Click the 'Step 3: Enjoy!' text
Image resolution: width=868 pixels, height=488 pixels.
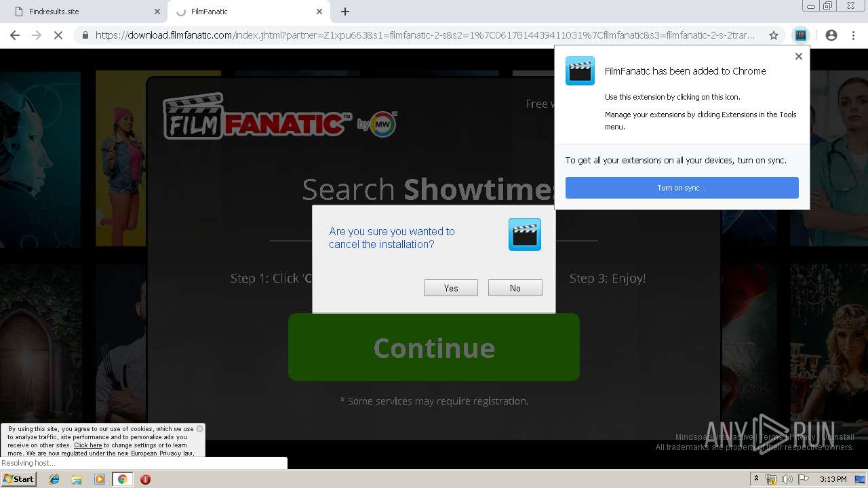coord(608,279)
